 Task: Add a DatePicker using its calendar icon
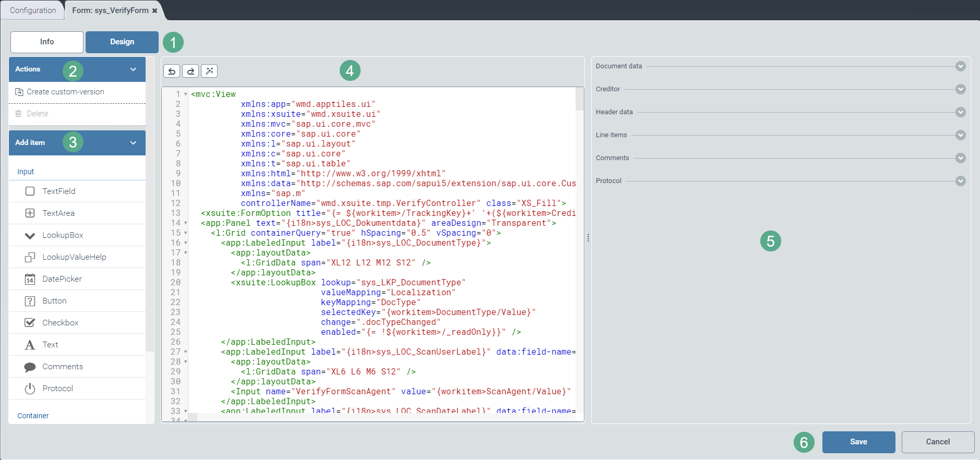[x=30, y=279]
